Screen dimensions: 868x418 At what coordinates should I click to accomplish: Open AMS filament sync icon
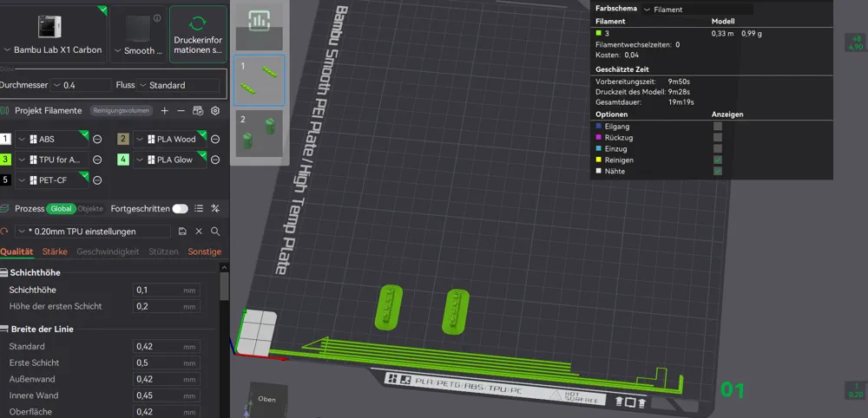198,111
